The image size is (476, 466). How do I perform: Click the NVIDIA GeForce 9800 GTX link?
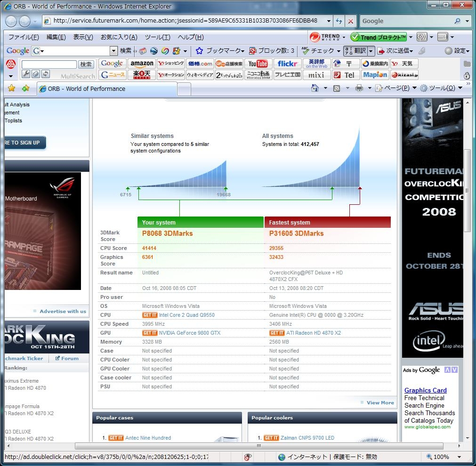pos(190,333)
